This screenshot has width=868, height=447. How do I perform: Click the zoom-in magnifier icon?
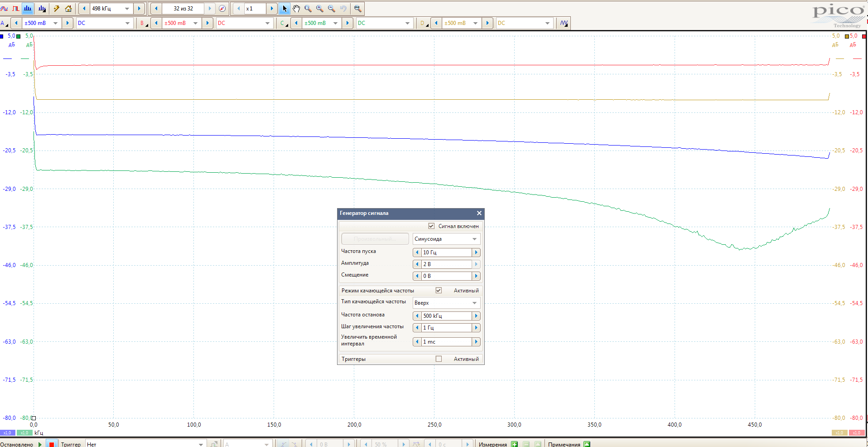pos(320,9)
